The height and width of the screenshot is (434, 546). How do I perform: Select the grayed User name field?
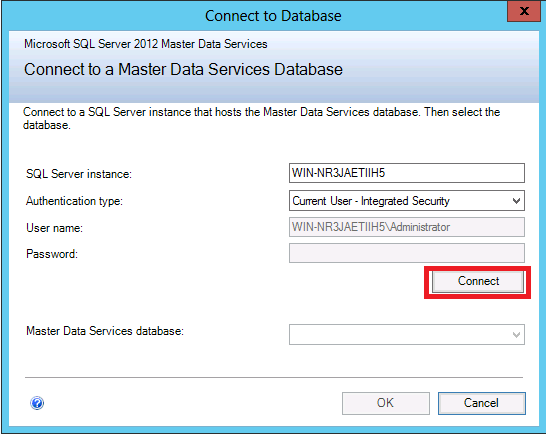pyautogui.click(x=407, y=227)
